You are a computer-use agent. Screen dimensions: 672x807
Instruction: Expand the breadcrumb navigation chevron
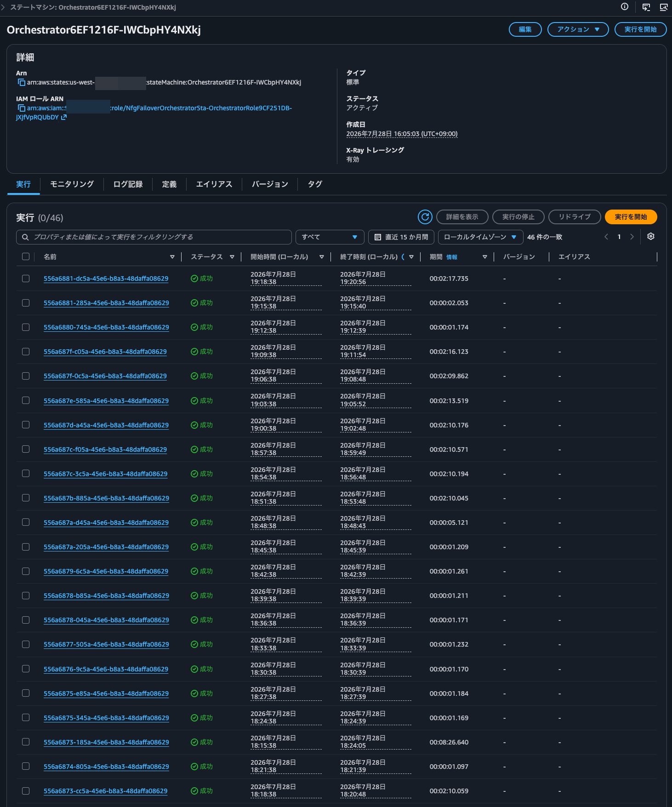point(4,7)
